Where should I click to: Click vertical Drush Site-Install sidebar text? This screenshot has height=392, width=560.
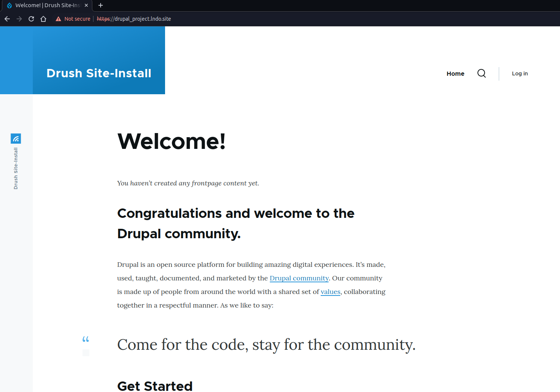tap(16, 168)
